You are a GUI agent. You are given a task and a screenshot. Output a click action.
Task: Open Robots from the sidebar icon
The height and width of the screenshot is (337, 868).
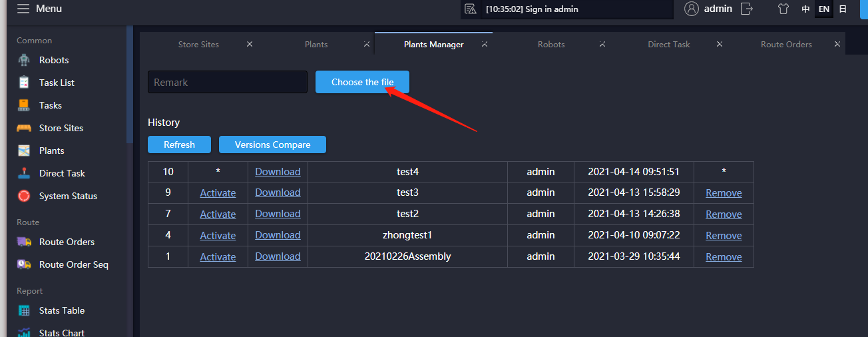(24, 60)
